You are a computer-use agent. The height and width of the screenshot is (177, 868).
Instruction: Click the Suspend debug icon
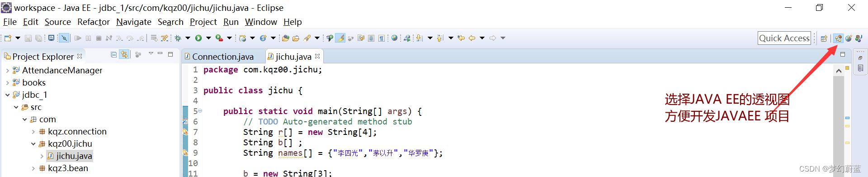tap(88, 38)
